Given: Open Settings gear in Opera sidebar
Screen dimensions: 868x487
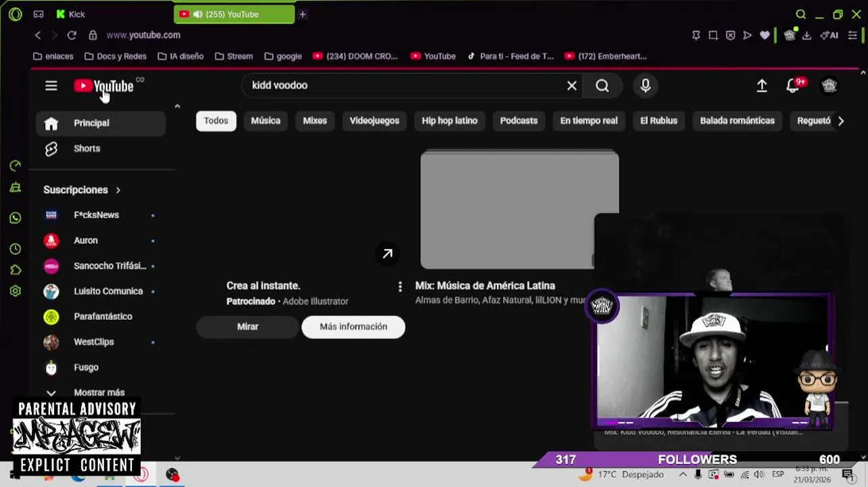Looking at the screenshot, I should [16, 291].
